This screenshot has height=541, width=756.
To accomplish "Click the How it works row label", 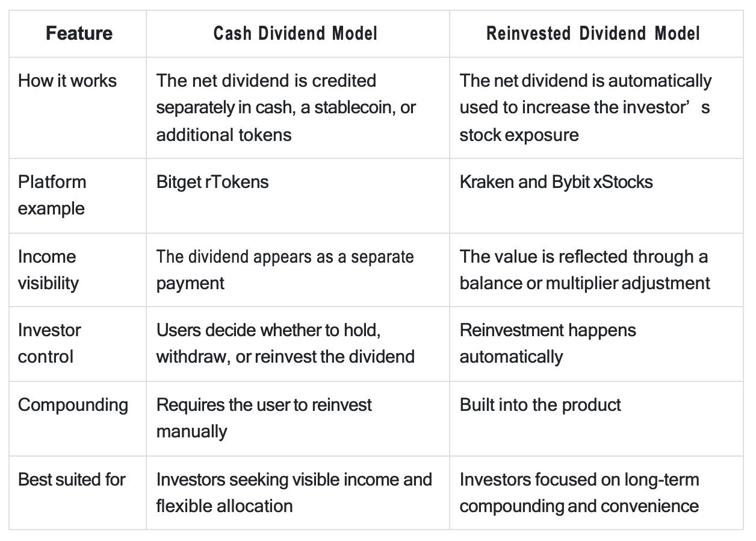I will [x=67, y=81].
